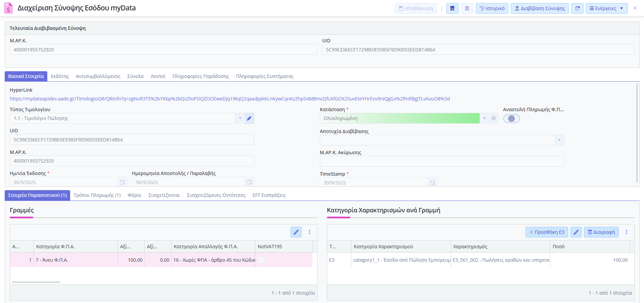The width and height of the screenshot is (644, 303).
Task: Switch to the Εκδότης tab
Action: [x=60, y=76]
